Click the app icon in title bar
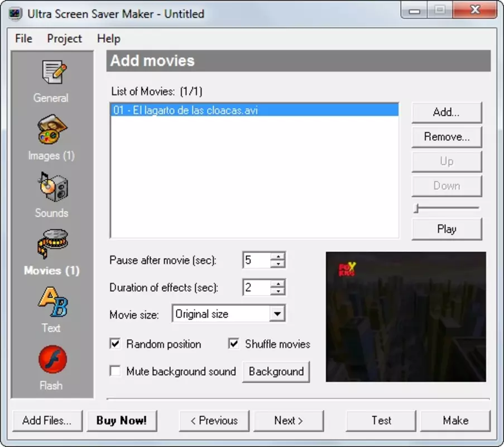Image resolution: width=504 pixels, height=447 pixels. [x=15, y=13]
